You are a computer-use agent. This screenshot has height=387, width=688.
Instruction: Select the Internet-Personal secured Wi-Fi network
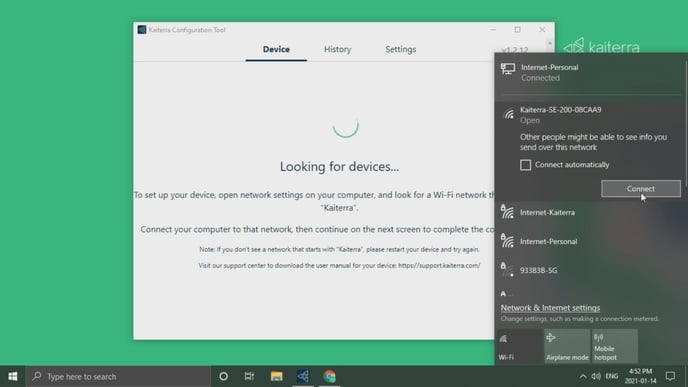[x=590, y=241]
